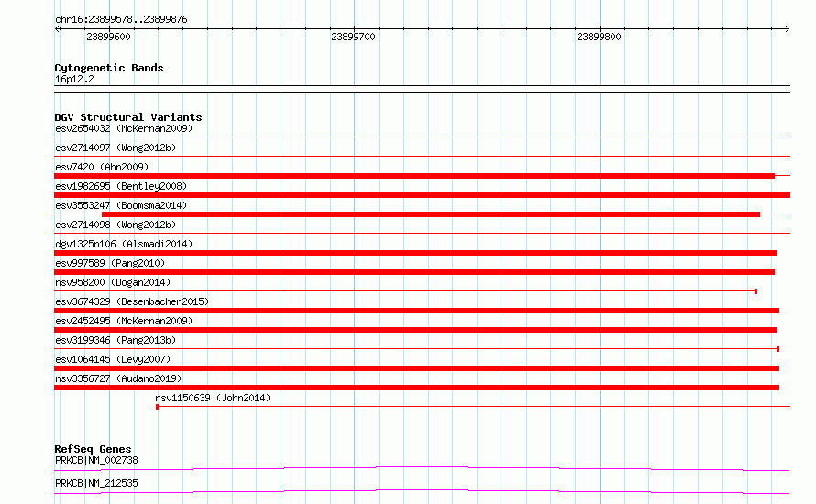Open the DGV Structural Variants track title
Screen dimensions: 816x504
click(128, 117)
